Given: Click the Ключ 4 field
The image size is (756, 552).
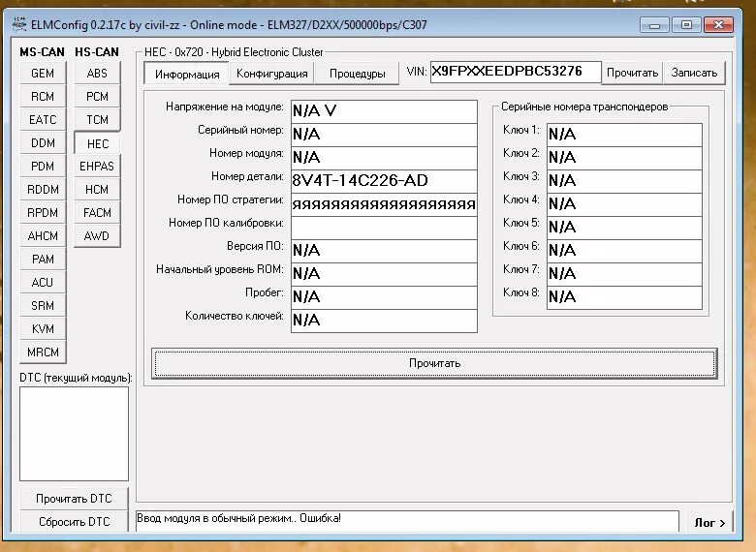Looking at the screenshot, I should pyautogui.click(x=624, y=204).
